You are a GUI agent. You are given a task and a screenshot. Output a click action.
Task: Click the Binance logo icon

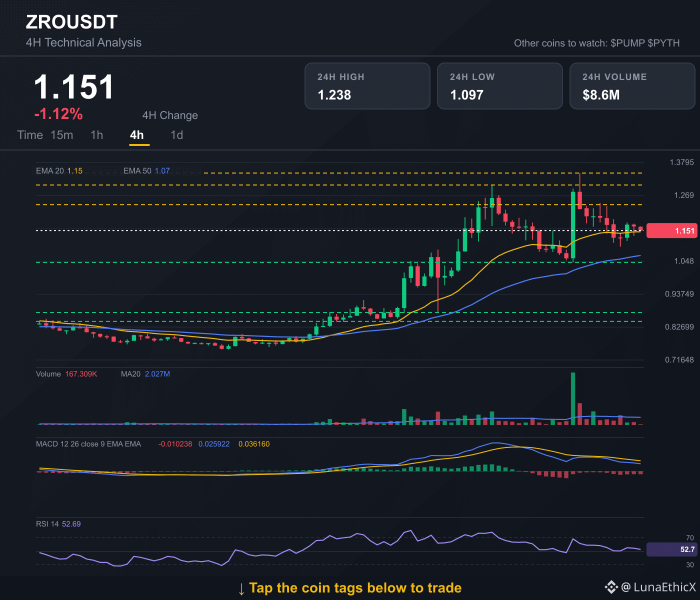611,587
